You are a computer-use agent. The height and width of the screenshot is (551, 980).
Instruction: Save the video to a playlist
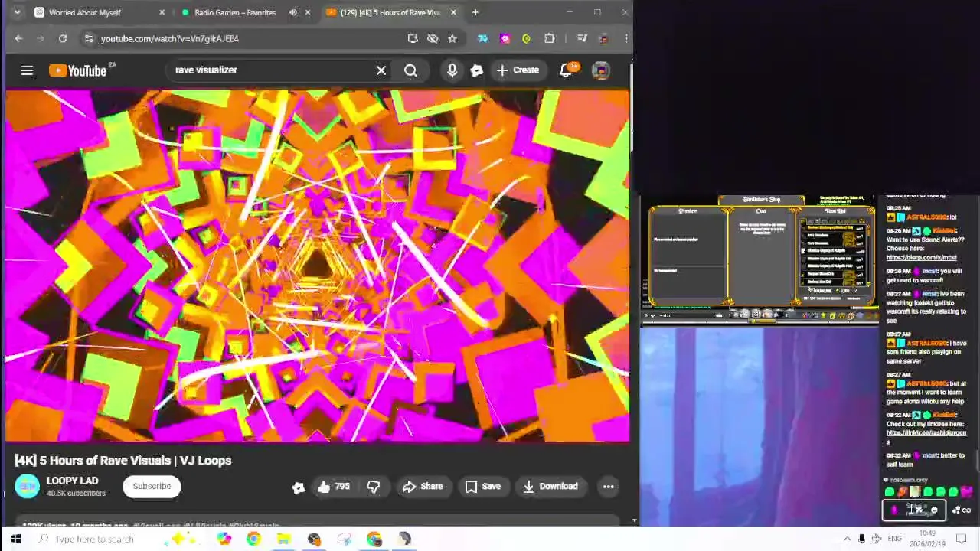(x=483, y=486)
